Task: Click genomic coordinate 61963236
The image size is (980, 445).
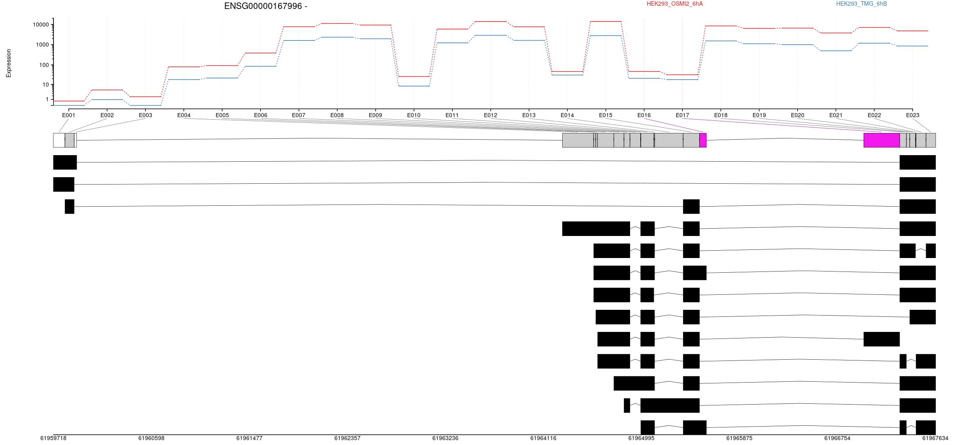Action: click(x=445, y=438)
